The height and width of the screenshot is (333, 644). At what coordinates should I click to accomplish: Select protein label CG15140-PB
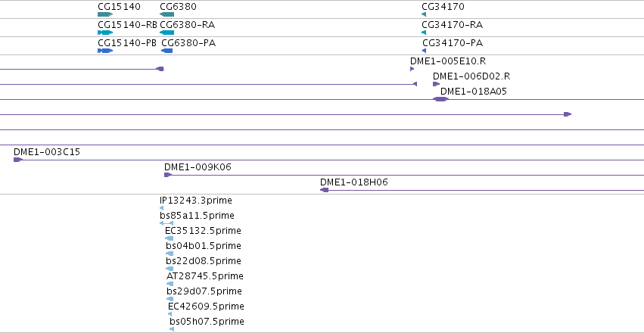pyautogui.click(x=127, y=43)
